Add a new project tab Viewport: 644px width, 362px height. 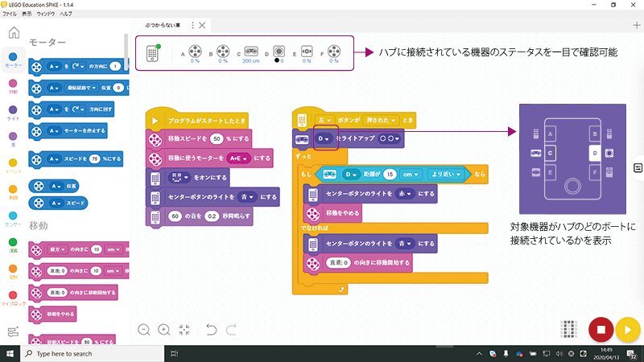point(637,25)
